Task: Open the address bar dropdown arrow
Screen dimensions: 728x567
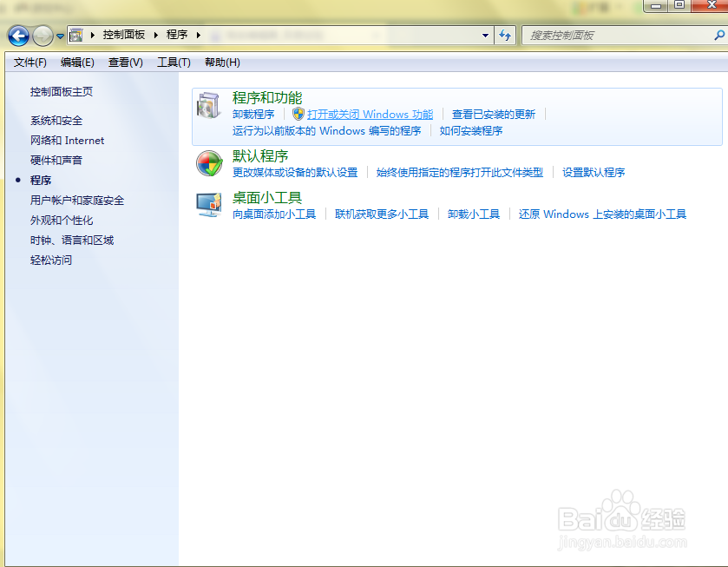Action: [486, 36]
